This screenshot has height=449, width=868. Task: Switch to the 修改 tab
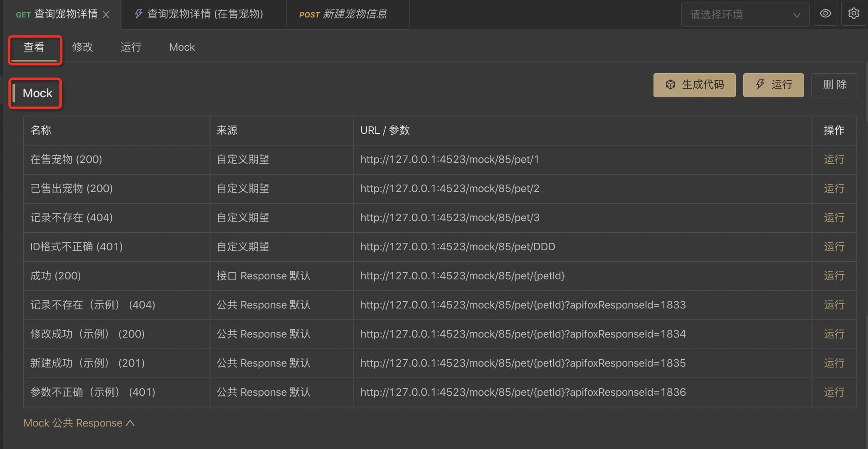tap(82, 47)
